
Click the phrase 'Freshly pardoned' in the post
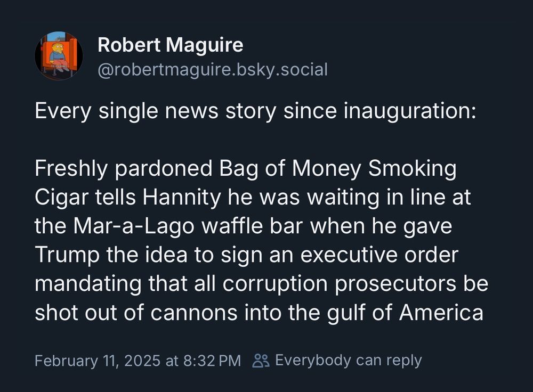(124, 168)
